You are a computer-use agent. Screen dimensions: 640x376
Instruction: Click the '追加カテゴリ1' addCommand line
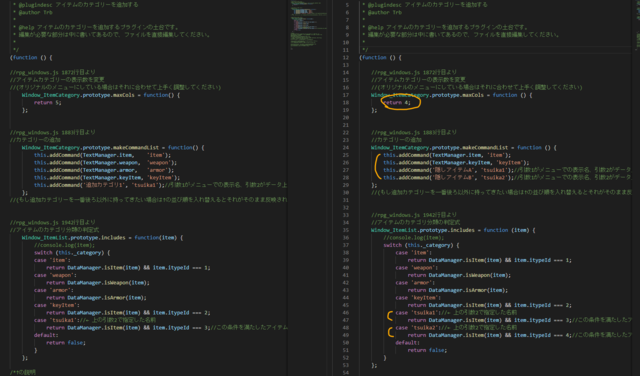[160, 185]
